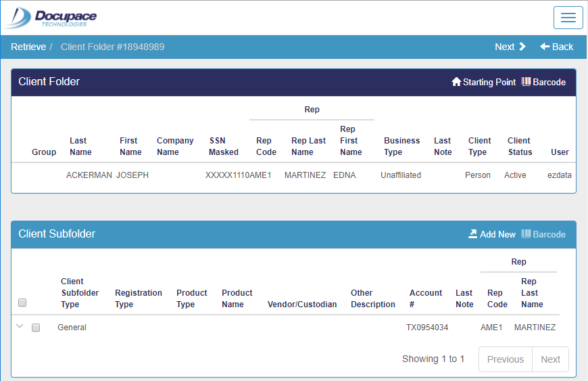The height and width of the screenshot is (381, 588).
Task: Click Client Type column header
Action: (479, 146)
